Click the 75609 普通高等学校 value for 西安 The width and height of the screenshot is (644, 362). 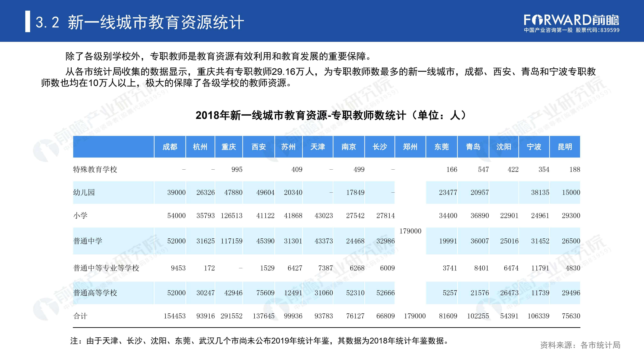click(x=265, y=293)
